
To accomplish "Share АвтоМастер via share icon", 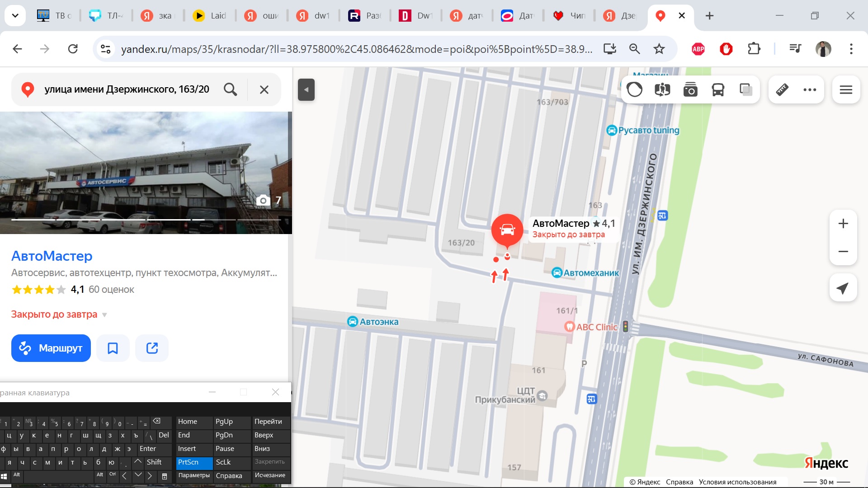I will click(152, 348).
